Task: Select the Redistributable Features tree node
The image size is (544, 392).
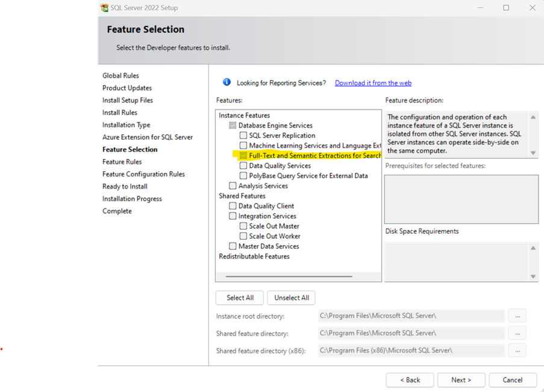Action: click(254, 257)
